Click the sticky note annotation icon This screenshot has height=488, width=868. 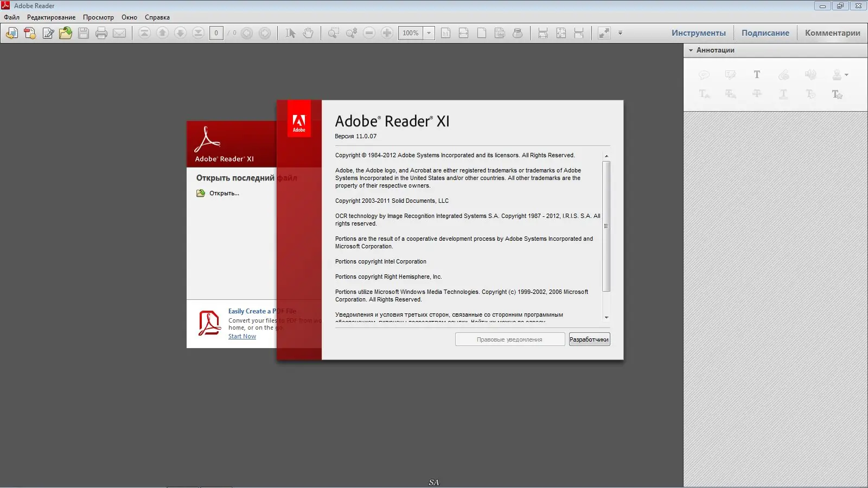pos(704,75)
